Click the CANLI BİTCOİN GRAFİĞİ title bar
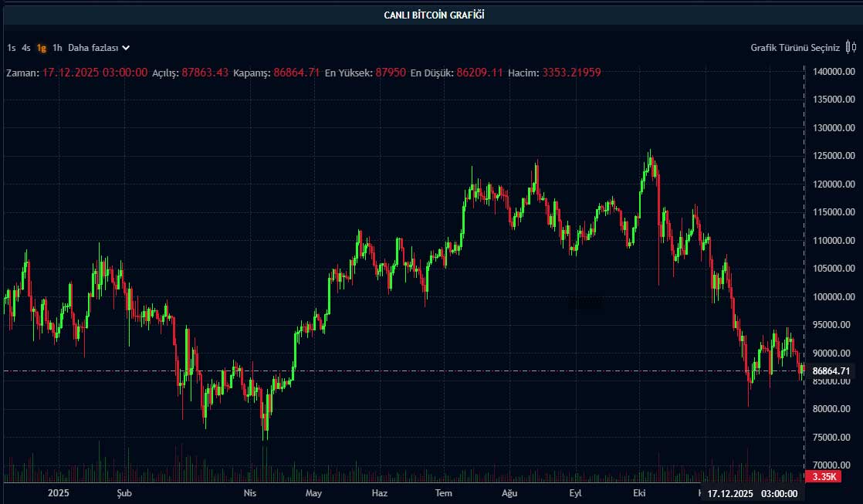Image resolution: width=863 pixels, height=504 pixels. pyautogui.click(x=433, y=13)
